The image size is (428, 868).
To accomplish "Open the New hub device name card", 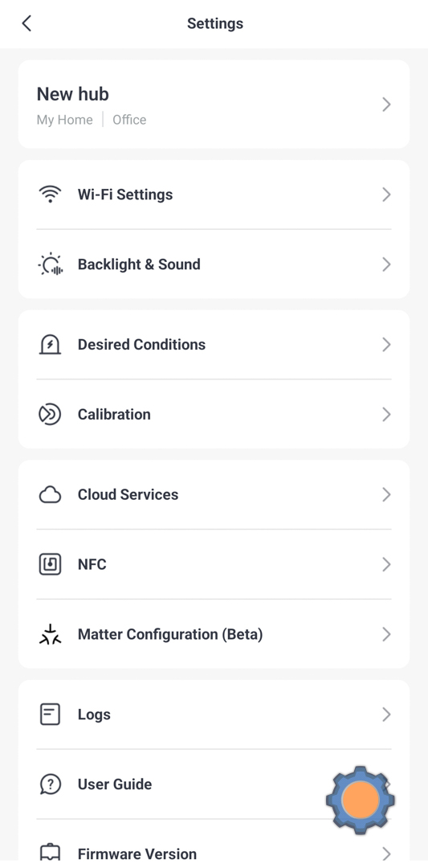I will (x=214, y=104).
